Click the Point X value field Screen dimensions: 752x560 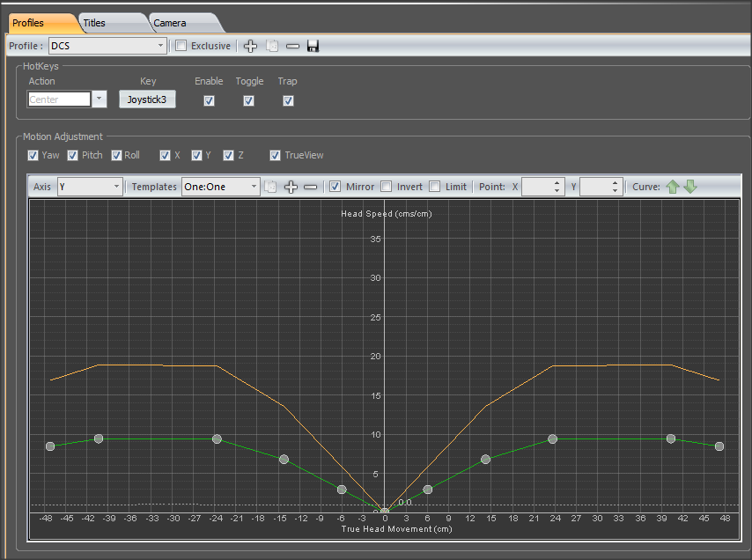coord(537,187)
